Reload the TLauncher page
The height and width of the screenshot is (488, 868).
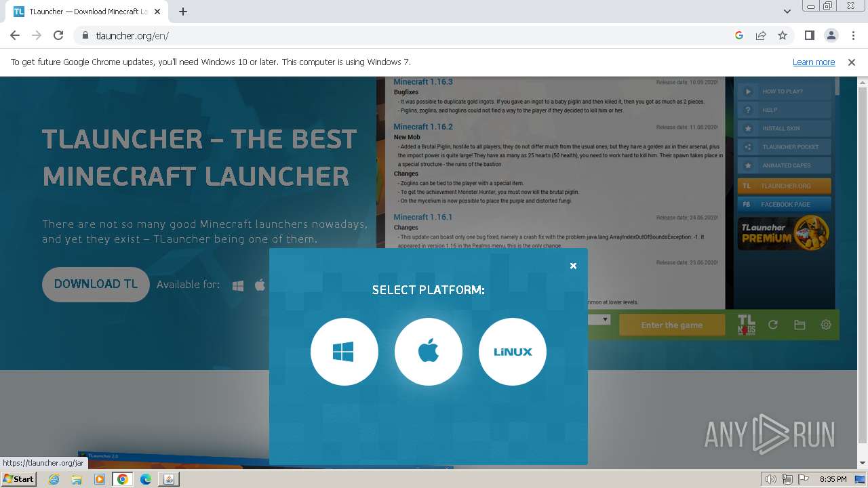click(58, 35)
